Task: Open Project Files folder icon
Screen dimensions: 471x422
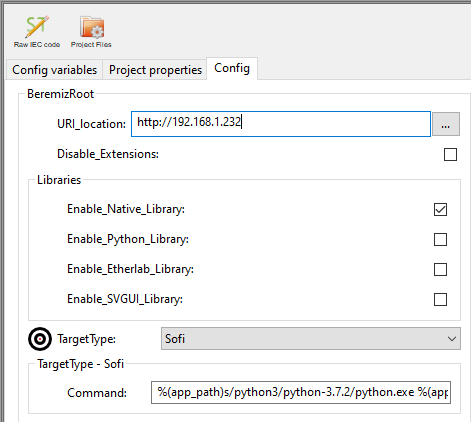Action: pyautogui.click(x=92, y=27)
